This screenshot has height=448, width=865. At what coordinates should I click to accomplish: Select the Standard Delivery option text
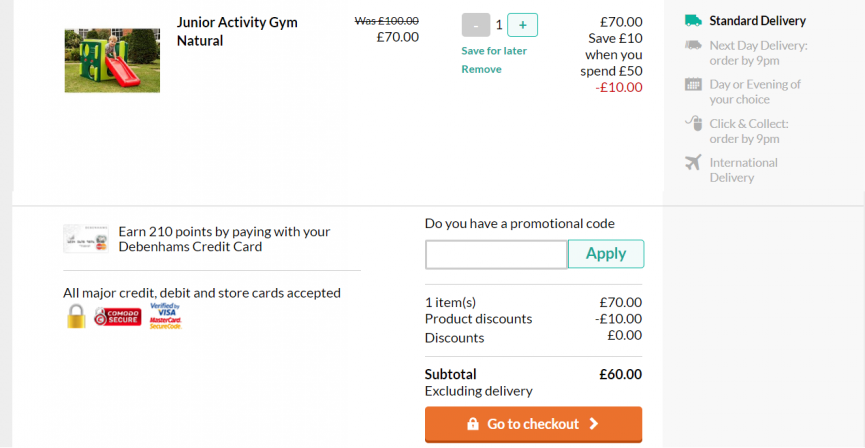757,21
